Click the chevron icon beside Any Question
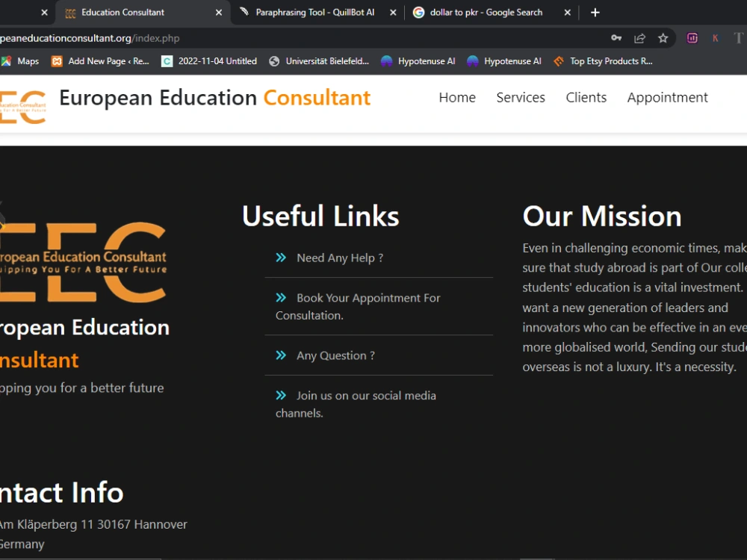The height and width of the screenshot is (560, 747). [x=281, y=355]
